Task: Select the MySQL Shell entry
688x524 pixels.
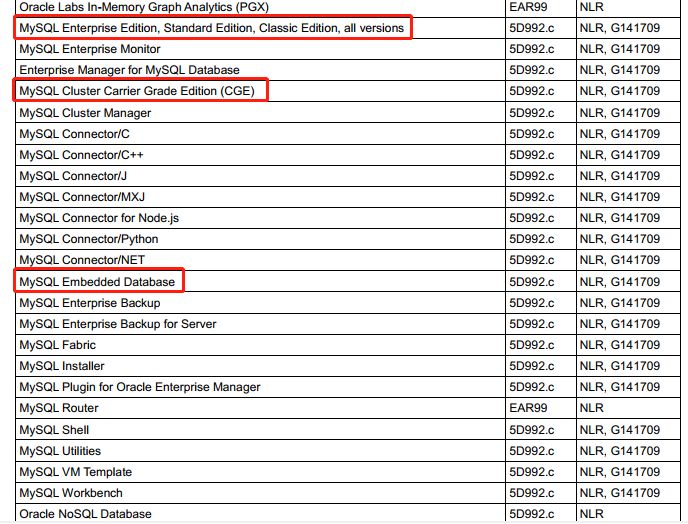Action: 54,431
